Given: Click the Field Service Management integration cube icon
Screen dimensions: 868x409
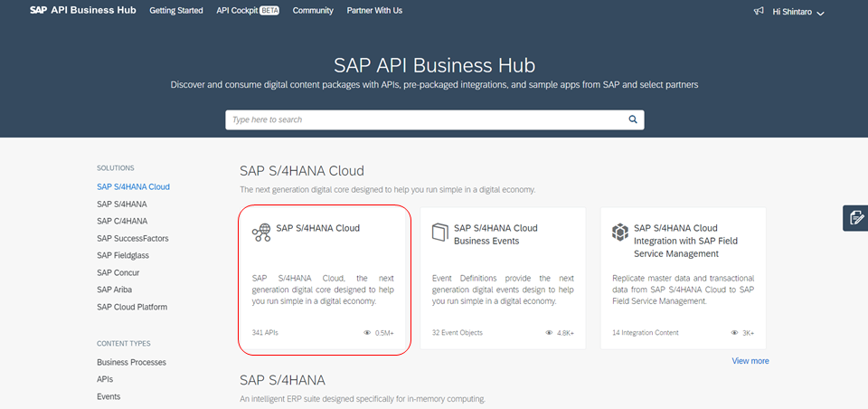Looking at the screenshot, I should point(620,232).
